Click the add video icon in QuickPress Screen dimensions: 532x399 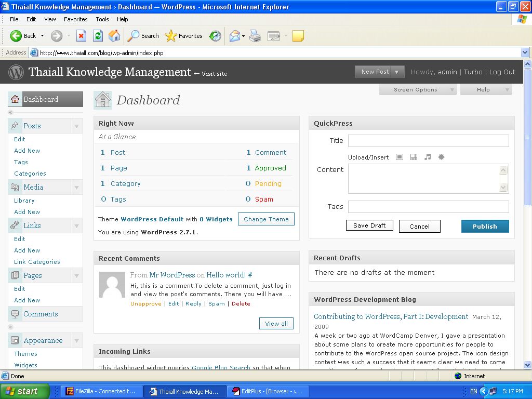coord(414,157)
